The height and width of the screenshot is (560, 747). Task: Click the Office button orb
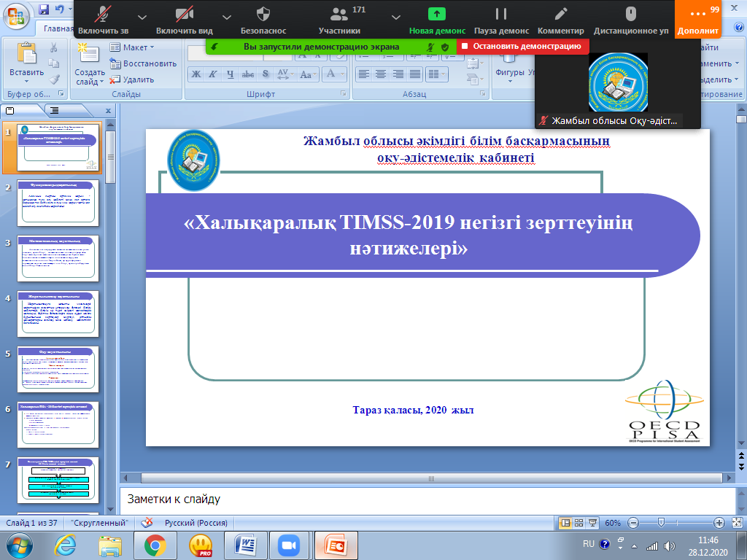click(16, 16)
